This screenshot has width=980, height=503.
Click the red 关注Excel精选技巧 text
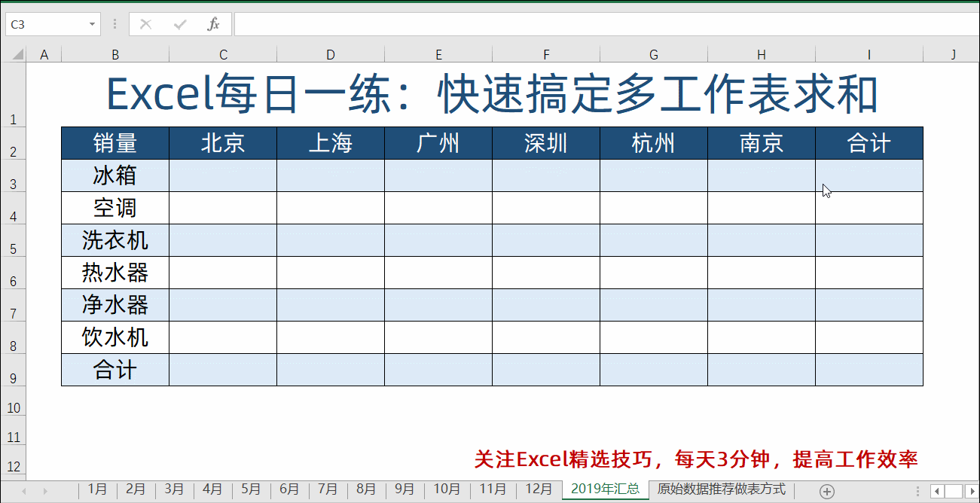pyautogui.click(x=696, y=459)
